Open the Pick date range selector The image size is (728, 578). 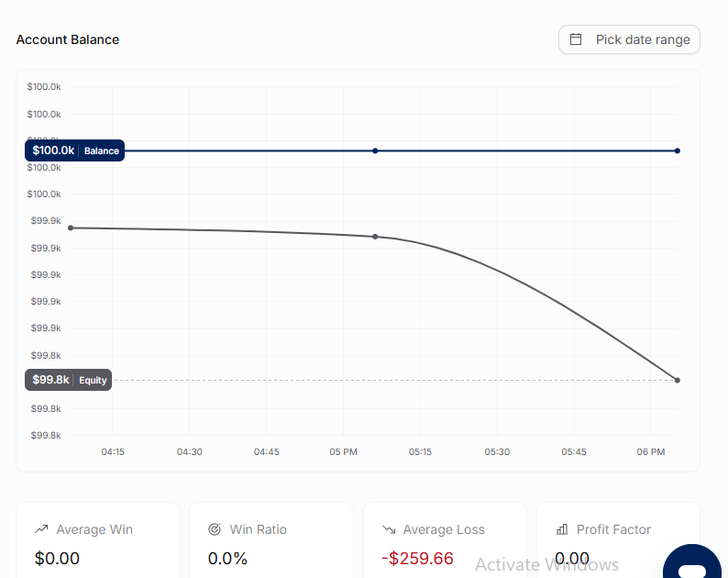coord(629,39)
